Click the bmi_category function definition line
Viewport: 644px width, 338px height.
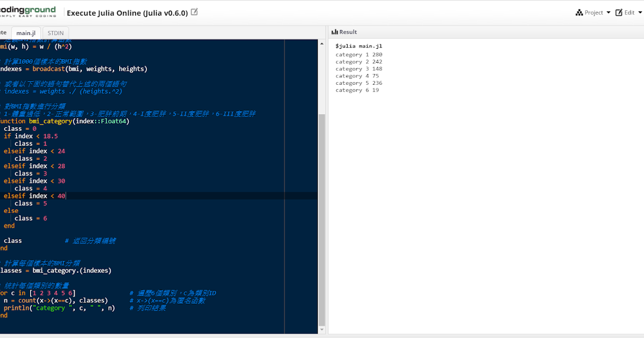[x=64, y=121]
